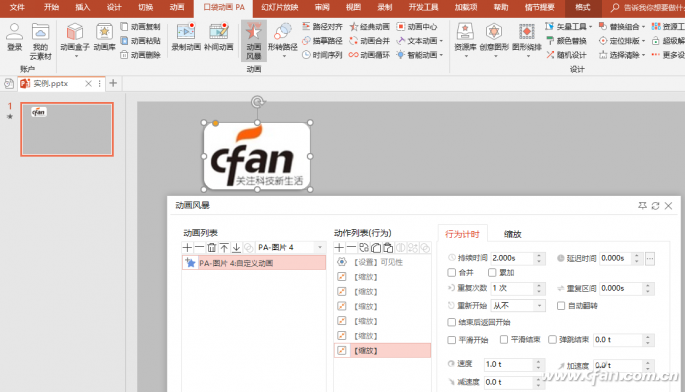The width and height of the screenshot is (685, 392).
Task: Open the 口袋动画 PA ribbon tab
Action: click(224, 8)
